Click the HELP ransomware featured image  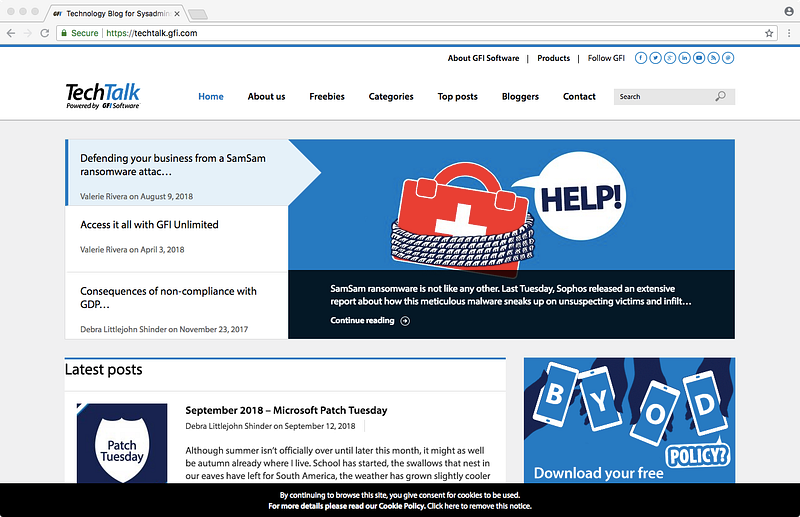coord(511,205)
